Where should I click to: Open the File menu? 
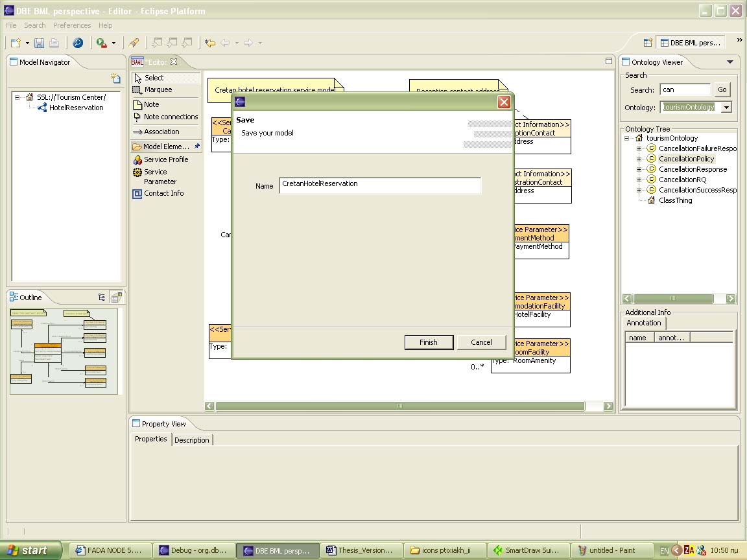point(11,25)
